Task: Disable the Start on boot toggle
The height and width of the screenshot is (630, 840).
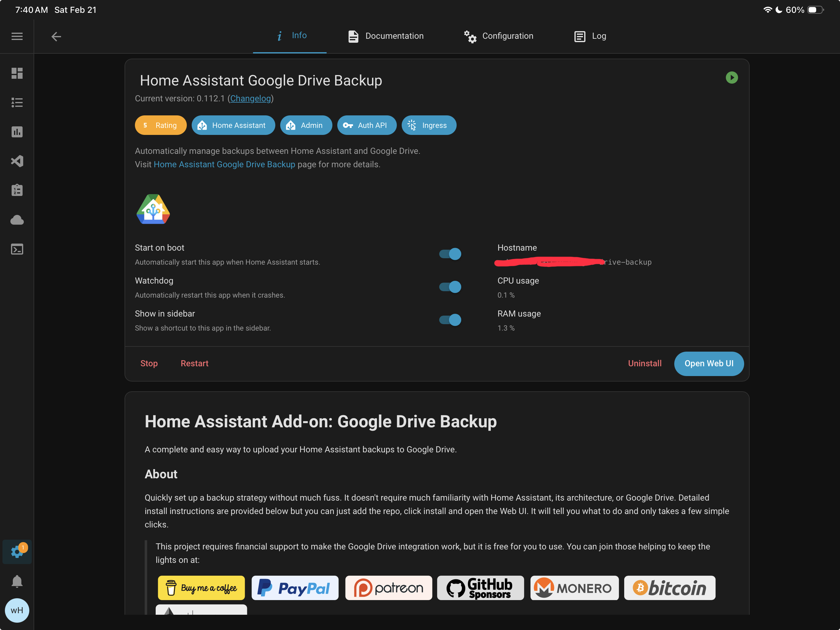Action: click(x=450, y=254)
